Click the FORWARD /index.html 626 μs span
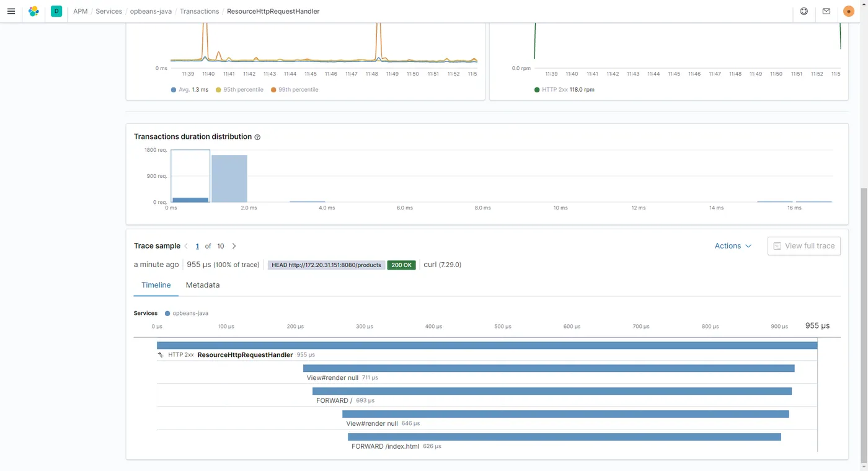This screenshot has height=471, width=868. [564, 437]
